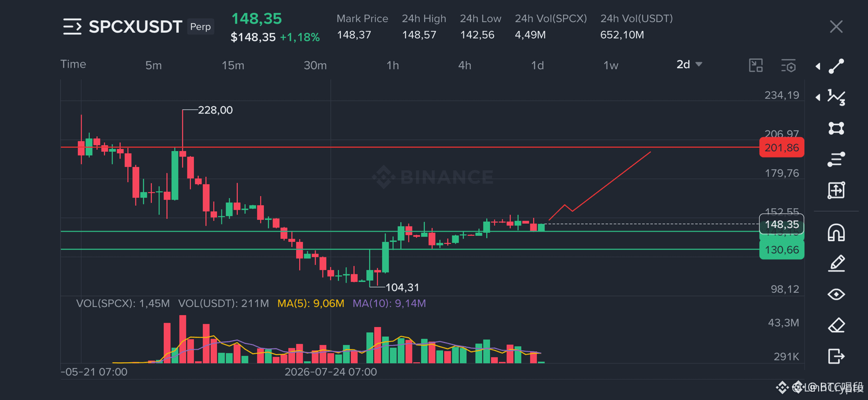The width and height of the screenshot is (868, 400).
Task: Click the red 201,86 price line label
Action: (x=781, y=147)
